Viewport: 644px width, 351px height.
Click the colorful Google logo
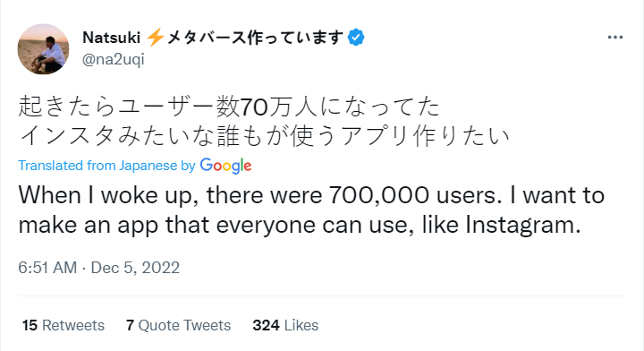(225, 166)
